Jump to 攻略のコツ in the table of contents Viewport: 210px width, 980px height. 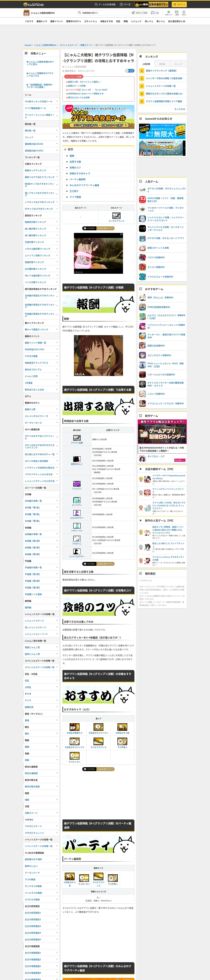(75, 167)
